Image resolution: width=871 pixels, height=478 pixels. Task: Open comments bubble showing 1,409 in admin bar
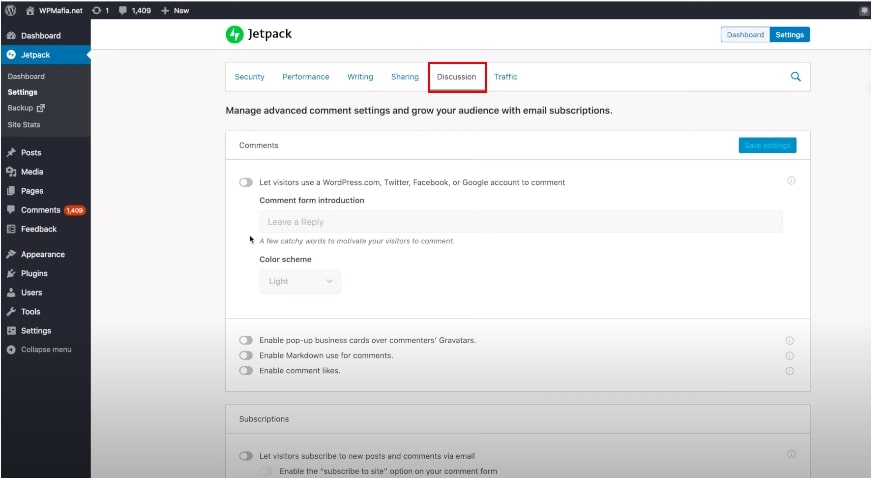(x=134, y=10)
